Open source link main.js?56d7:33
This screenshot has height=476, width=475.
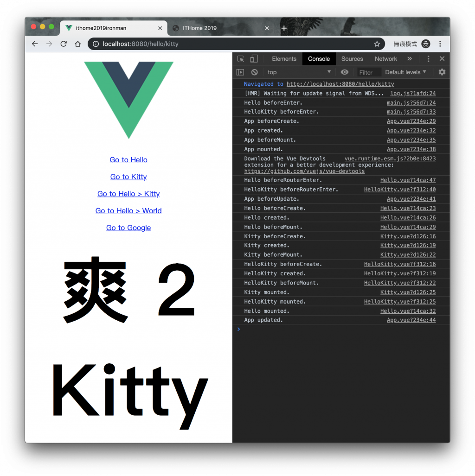pos(411,112)
